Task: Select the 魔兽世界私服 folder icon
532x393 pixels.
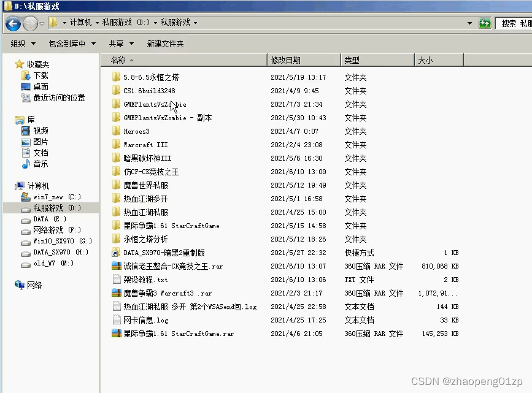Action: (x=116, y=185)
